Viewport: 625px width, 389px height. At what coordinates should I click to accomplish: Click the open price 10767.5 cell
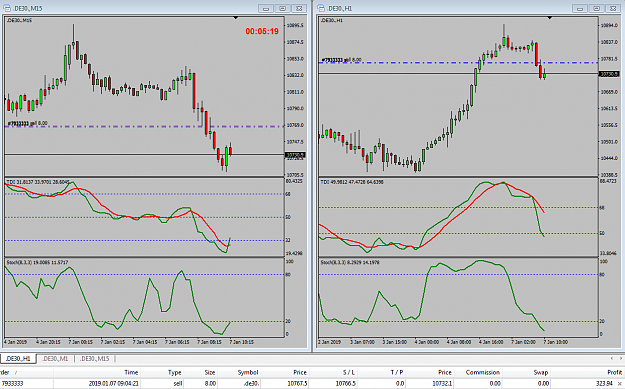(x=297, y=383)
